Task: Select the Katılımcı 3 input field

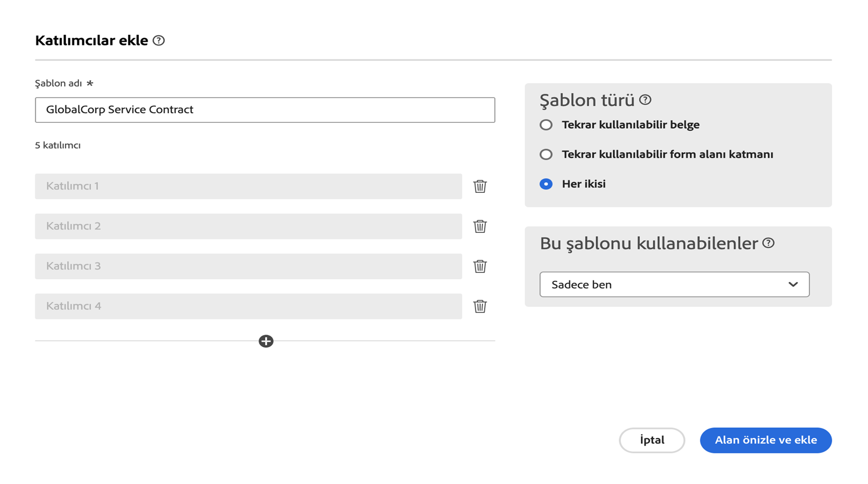Action: [248, 266]
